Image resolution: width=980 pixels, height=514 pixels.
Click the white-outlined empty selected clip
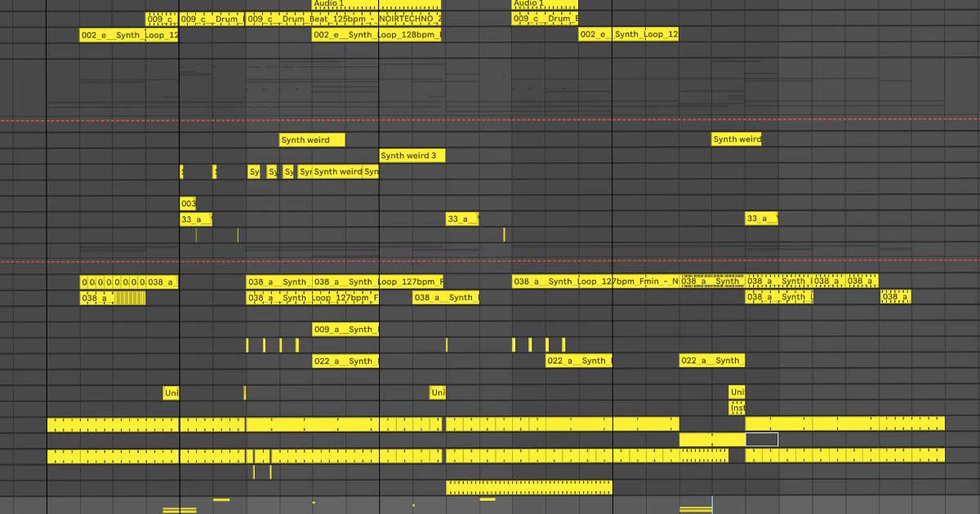pyautogui.click(x=762, y=440)
